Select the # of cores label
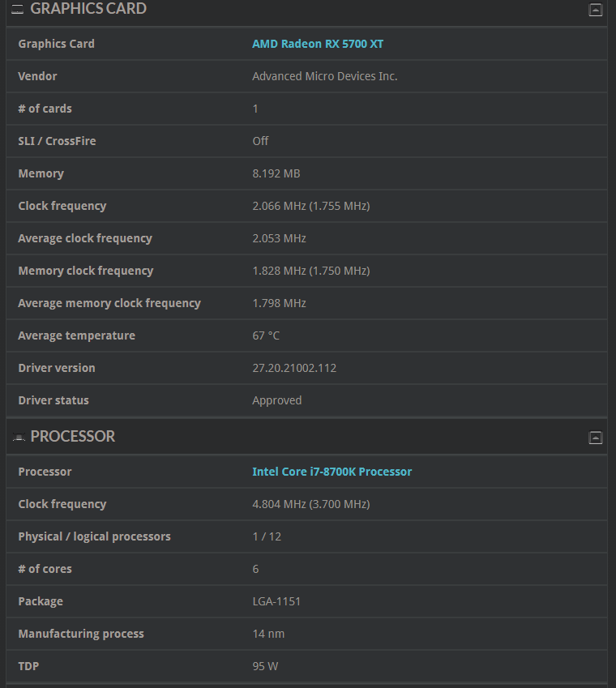This screenshot has width=616, height=688. point(45,569)
